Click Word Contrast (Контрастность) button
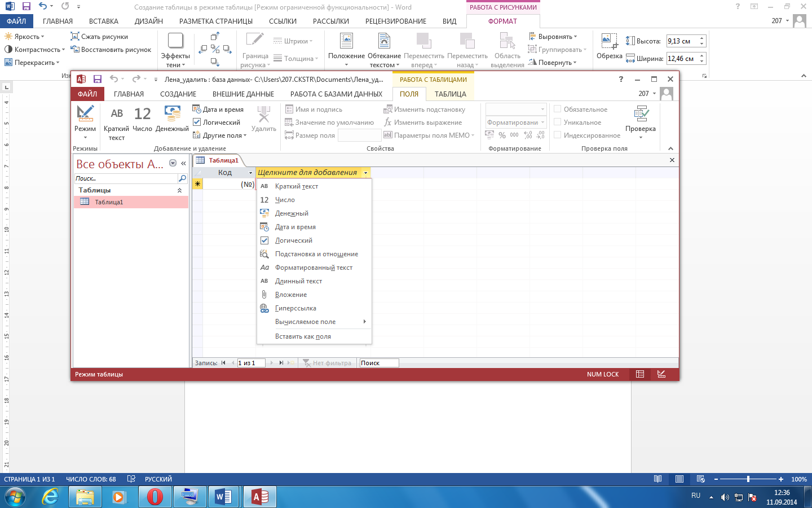Viewport: 812px width, 508px height. (34, 50)
